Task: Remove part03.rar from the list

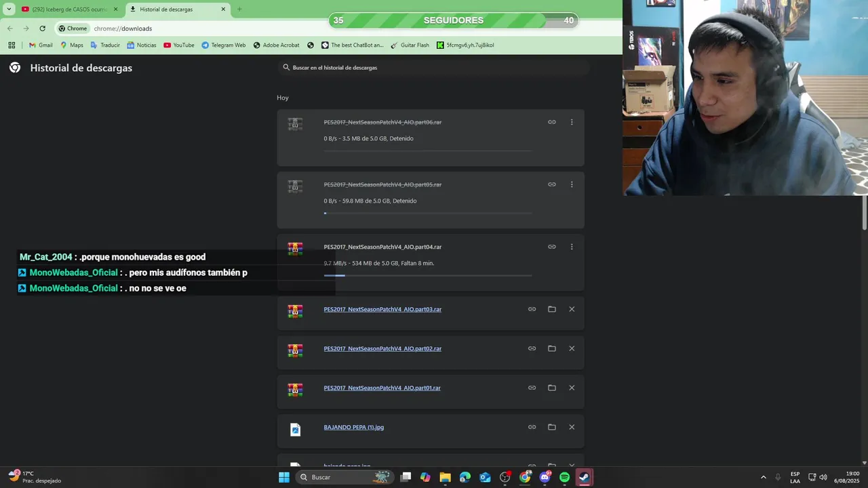Action: (x=572, y=309)
